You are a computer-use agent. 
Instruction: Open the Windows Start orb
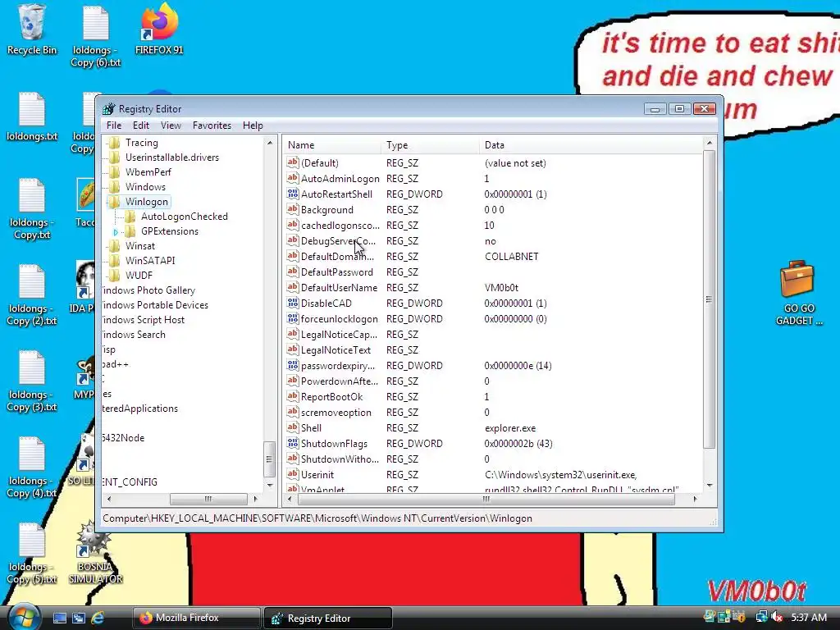[x=24, y=617]
